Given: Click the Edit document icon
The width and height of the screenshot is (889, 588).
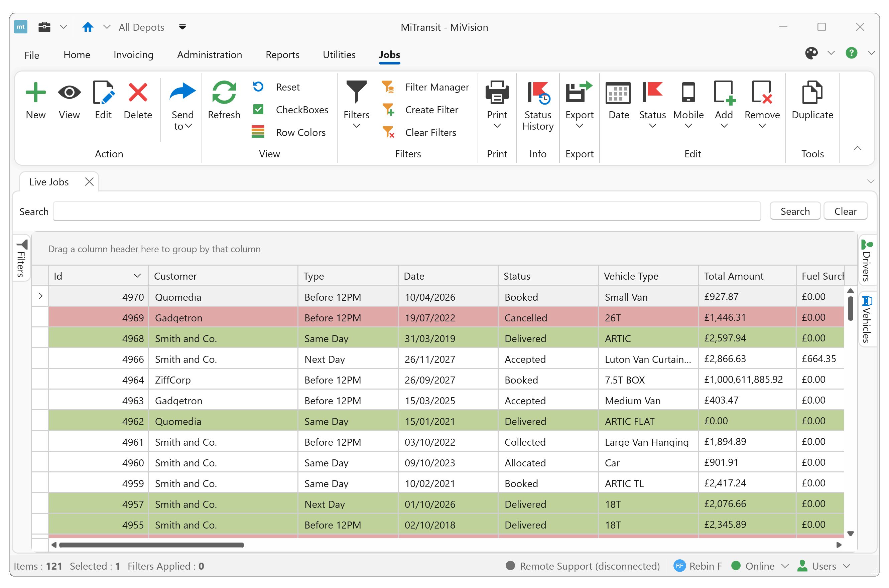Looking at the screenshot, I should 103,92.
